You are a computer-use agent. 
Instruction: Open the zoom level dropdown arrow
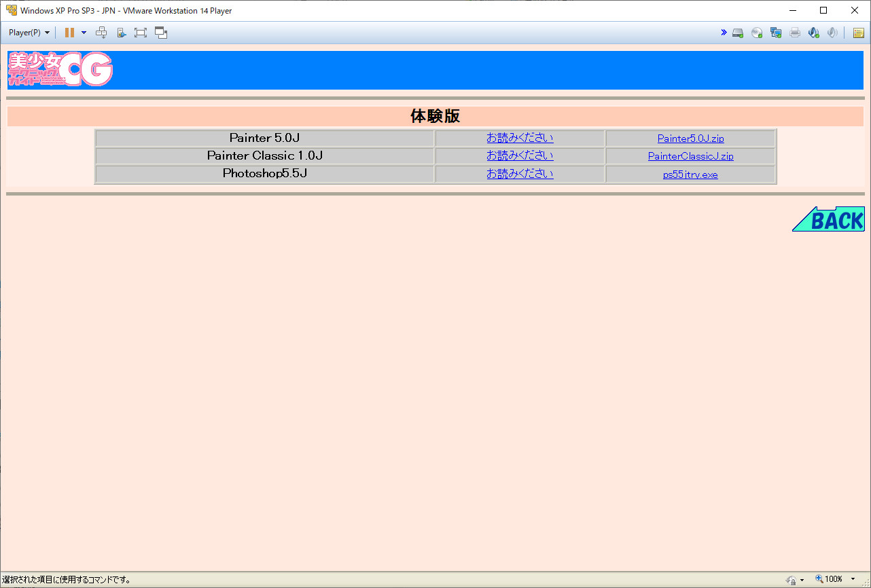pos(853,579)
